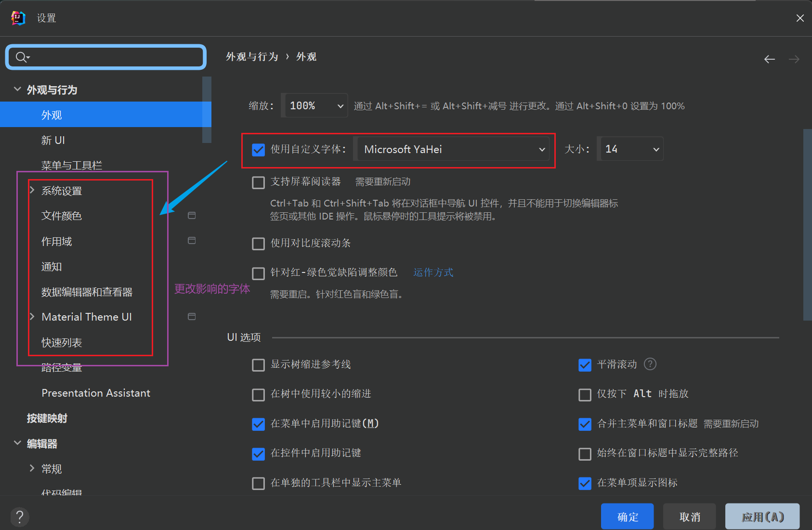Toggle 在控件中启用助记键 checkbox

tap(259, 453)
